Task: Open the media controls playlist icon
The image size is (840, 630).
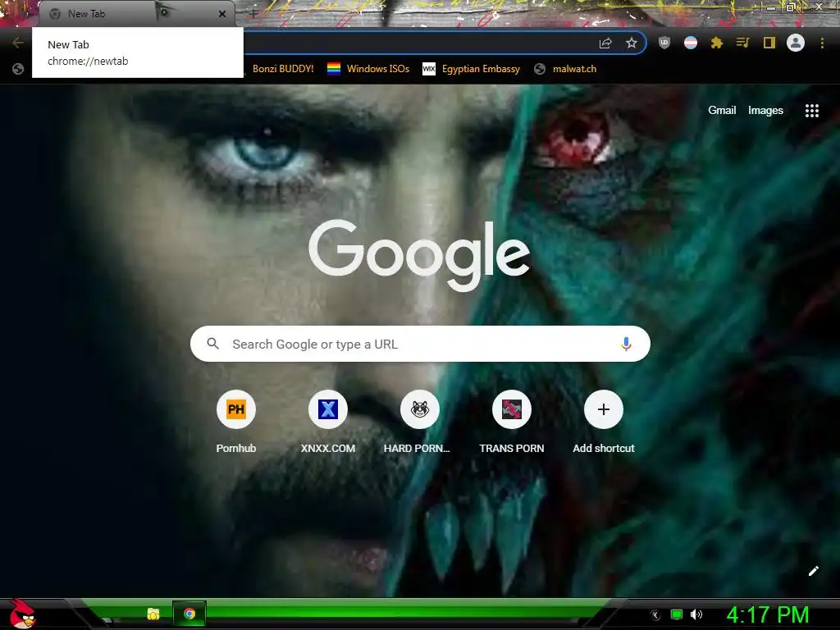Action: [x=742, y=43]
